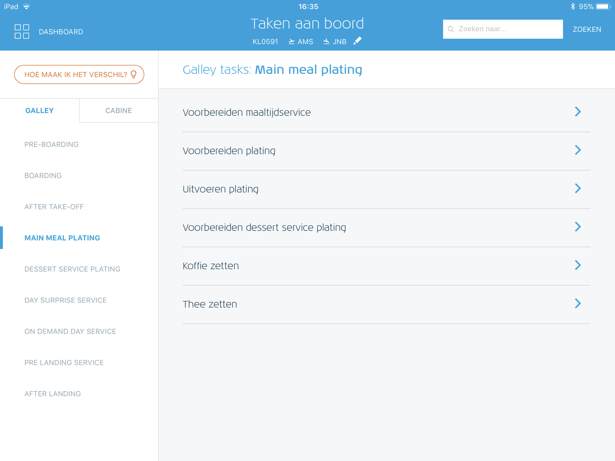Expand Thee zetten chevron
615x461 pixels.
pos(578,304)
